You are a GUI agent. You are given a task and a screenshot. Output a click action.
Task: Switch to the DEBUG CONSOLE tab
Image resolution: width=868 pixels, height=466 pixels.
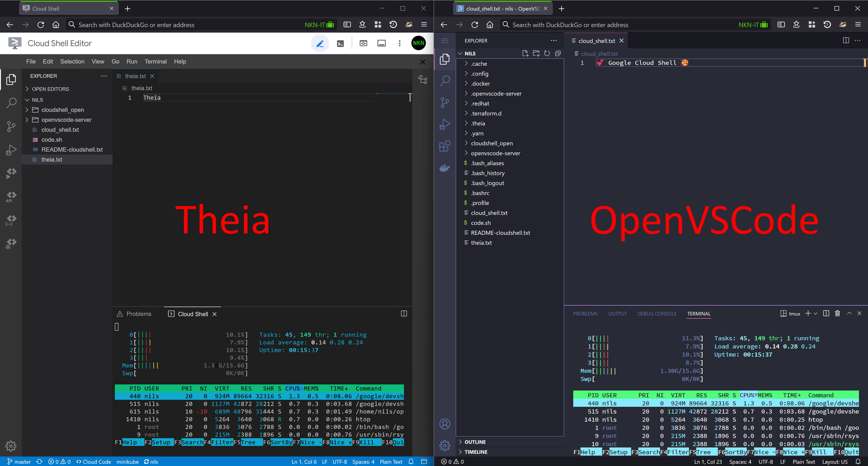point(657,314)
